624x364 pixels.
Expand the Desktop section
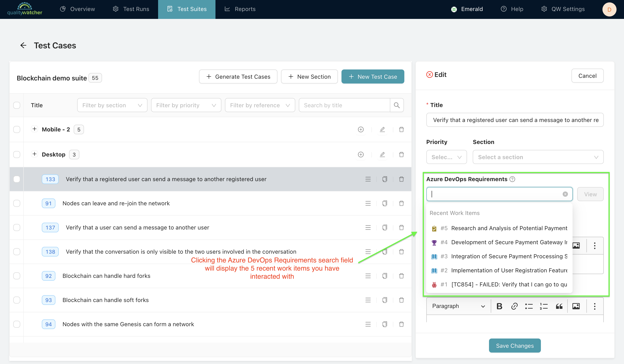point(35,154)
